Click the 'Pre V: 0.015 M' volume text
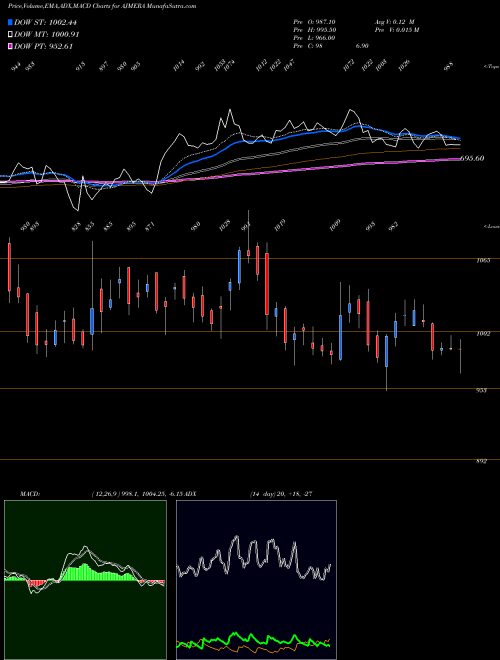Screen dimensions: 500x660 coord(396,30)
